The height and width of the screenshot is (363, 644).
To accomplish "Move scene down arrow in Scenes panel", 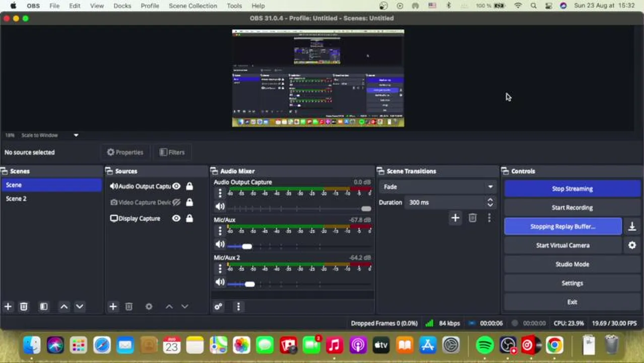I will pyautogui.click(x=80, y=307).
